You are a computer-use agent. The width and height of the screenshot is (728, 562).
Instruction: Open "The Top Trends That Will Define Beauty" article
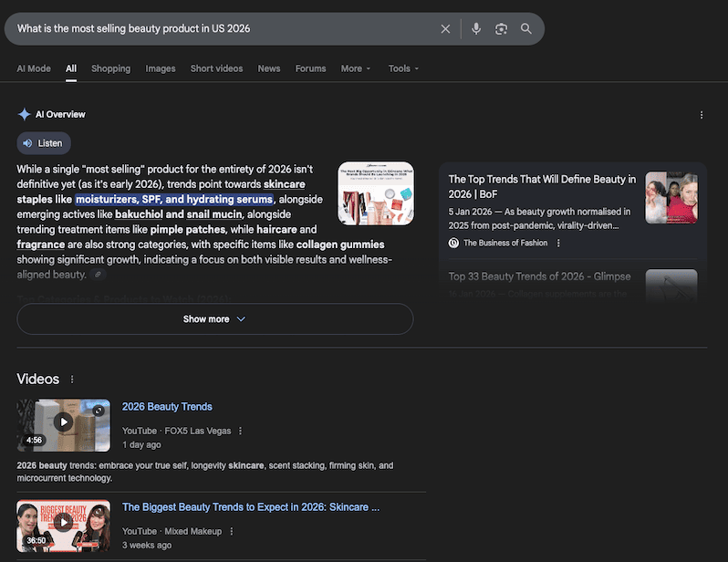(542, 187)
